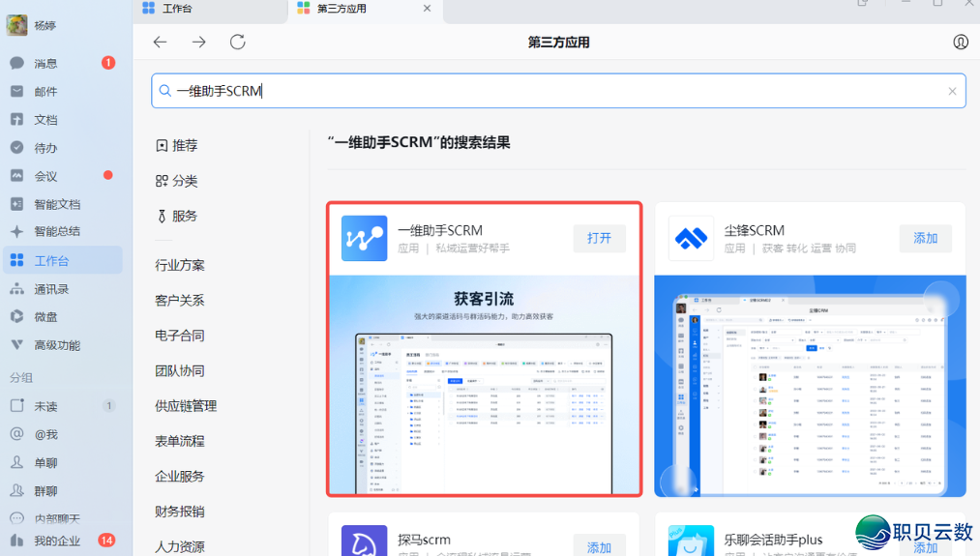Select the 电子合同 category
Viewport: 980px width, 556px height.
pos(180,336)
